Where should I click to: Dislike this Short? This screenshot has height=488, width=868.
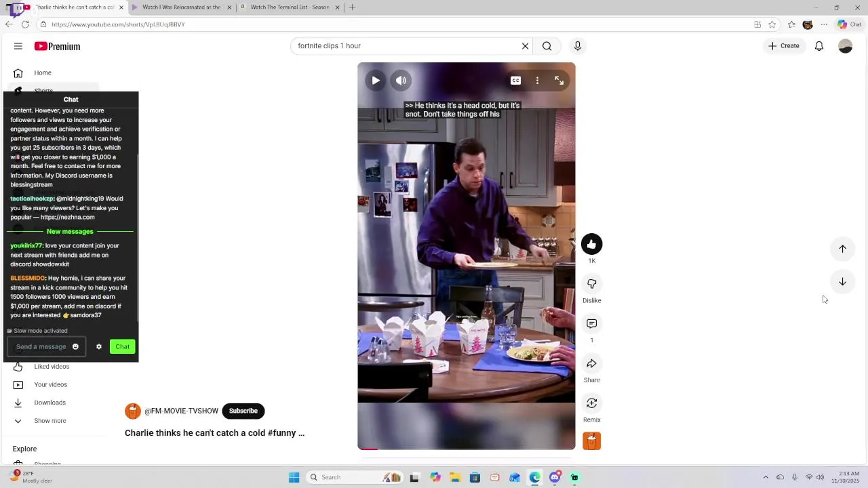click(x=592, y=284)
